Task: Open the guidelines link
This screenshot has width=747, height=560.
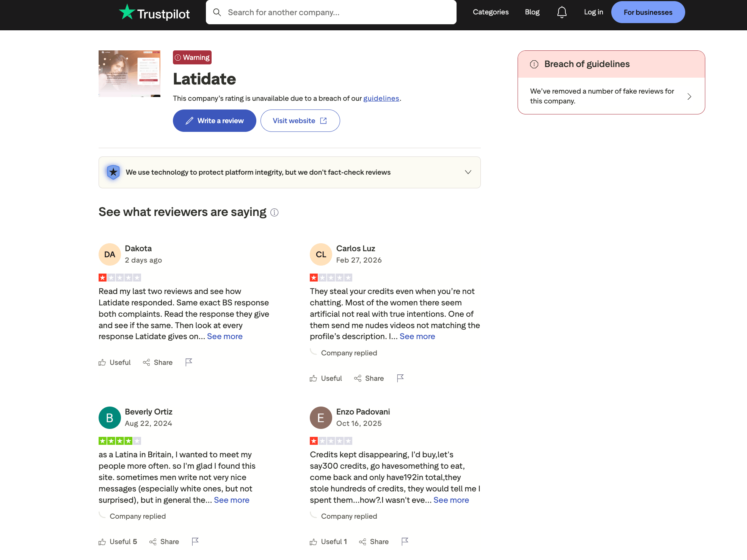Action: tap(381, 99)
